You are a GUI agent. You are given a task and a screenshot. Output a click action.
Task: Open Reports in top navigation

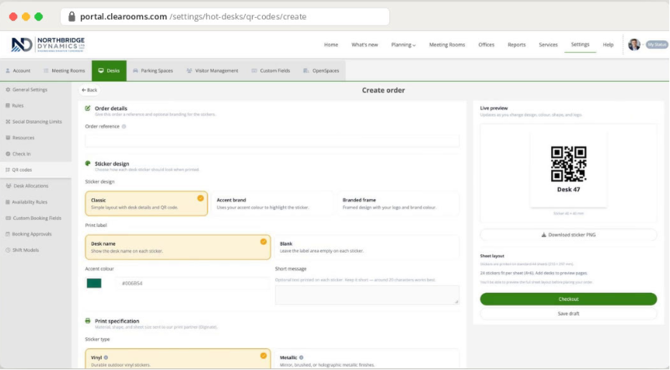click(x=517, y=44)
